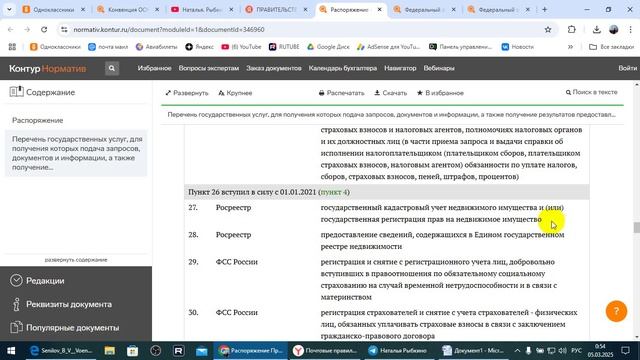Open the site search magnifier icon
This screenshot has width=640, height=360.
(x=112, y=68)
